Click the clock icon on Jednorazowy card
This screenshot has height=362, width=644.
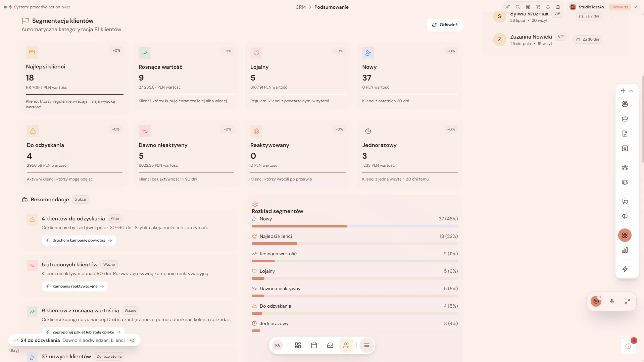[x=368, y=131]
